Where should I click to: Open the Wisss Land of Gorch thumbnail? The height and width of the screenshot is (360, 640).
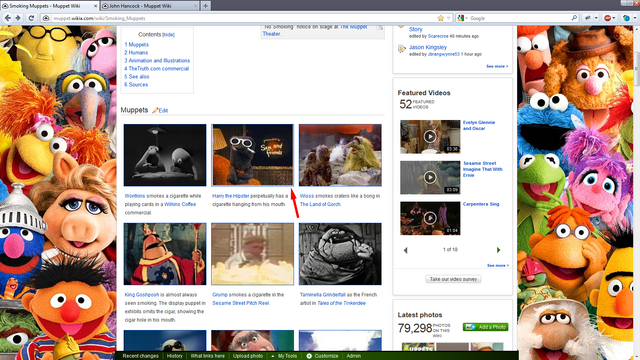pyautogui.click(x=340, y=155)
